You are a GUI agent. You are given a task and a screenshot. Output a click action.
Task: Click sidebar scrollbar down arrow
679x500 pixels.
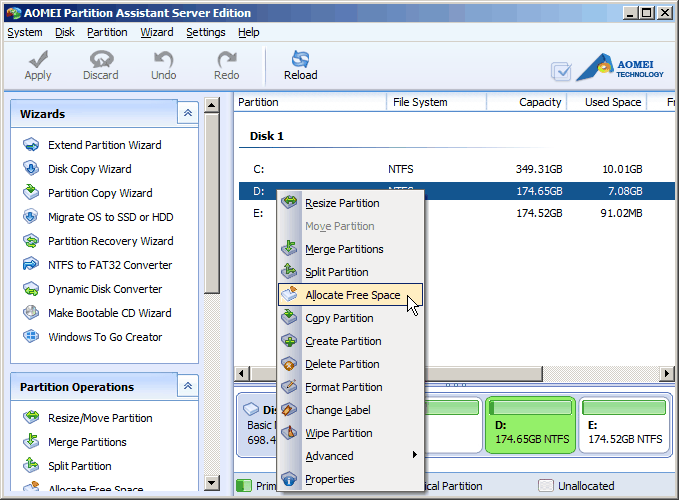(x=211, y=483)
